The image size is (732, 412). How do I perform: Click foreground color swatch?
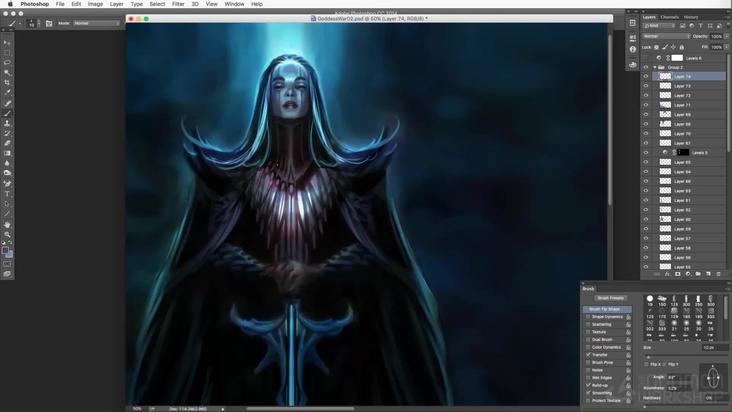point(5,251)
